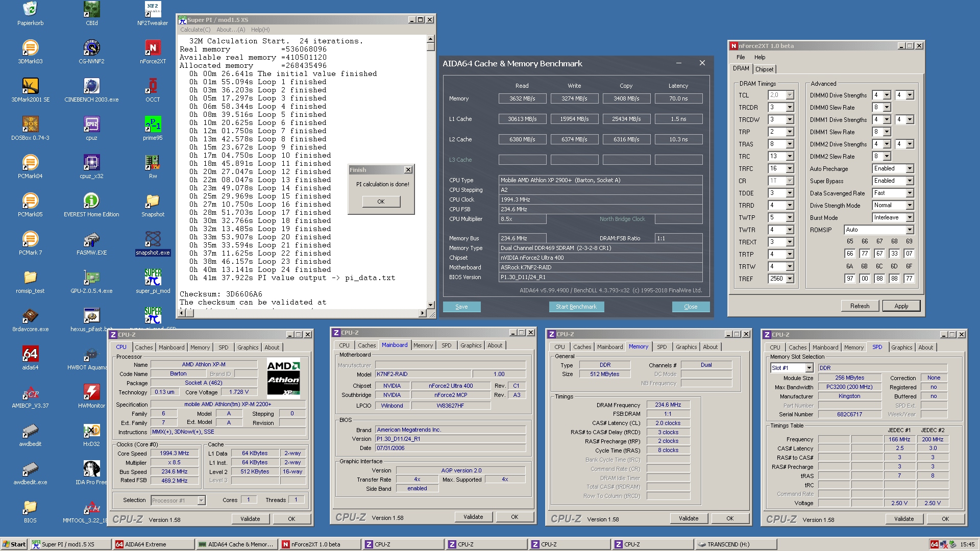
Task: Click Start Benchmark in AIDA64
Action: 576,307
